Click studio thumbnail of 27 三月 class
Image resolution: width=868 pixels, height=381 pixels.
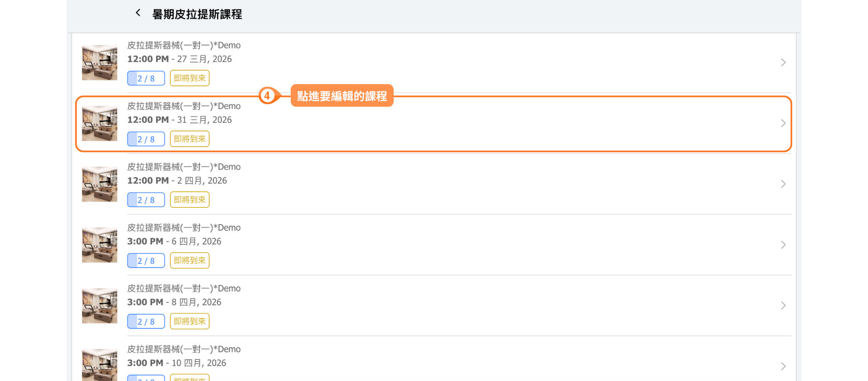pos(100,63)
